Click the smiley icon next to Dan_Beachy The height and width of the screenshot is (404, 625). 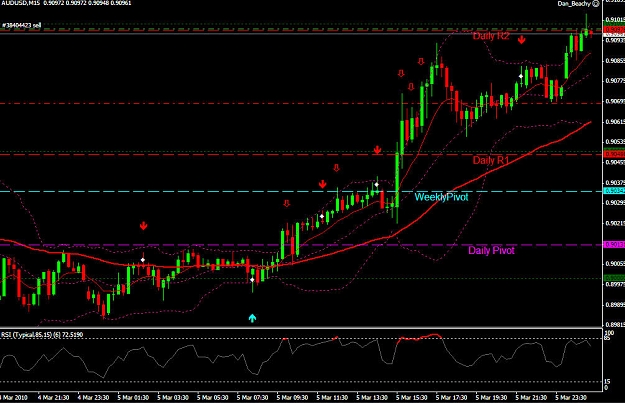coord(596,4)
